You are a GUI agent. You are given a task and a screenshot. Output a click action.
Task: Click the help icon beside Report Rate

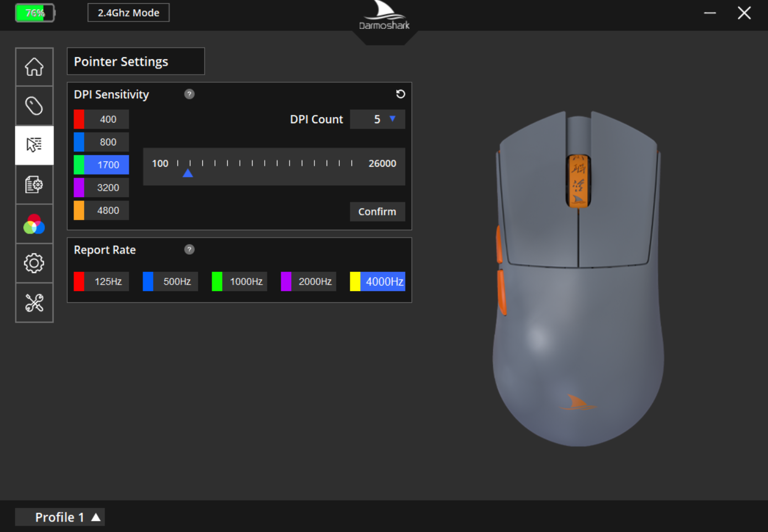190,250
